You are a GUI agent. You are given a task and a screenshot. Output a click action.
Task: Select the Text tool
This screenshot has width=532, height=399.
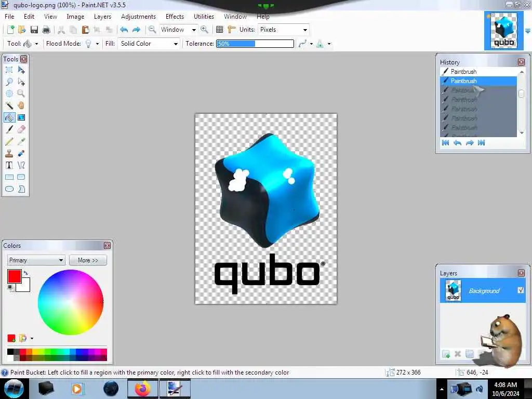point(9,165)
